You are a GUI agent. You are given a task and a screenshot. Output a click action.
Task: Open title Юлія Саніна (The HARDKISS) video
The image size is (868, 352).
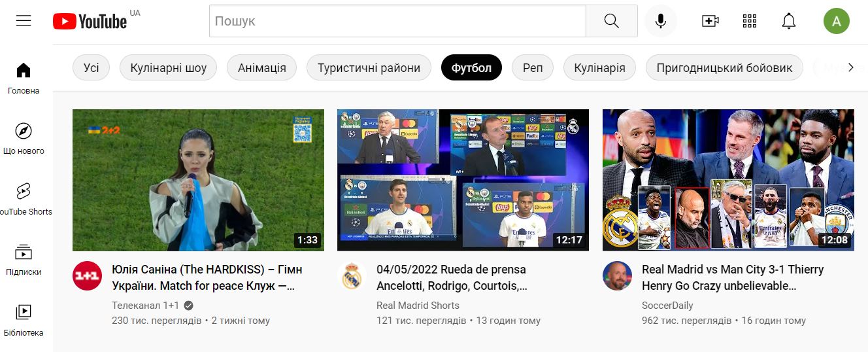coord(207,277)
